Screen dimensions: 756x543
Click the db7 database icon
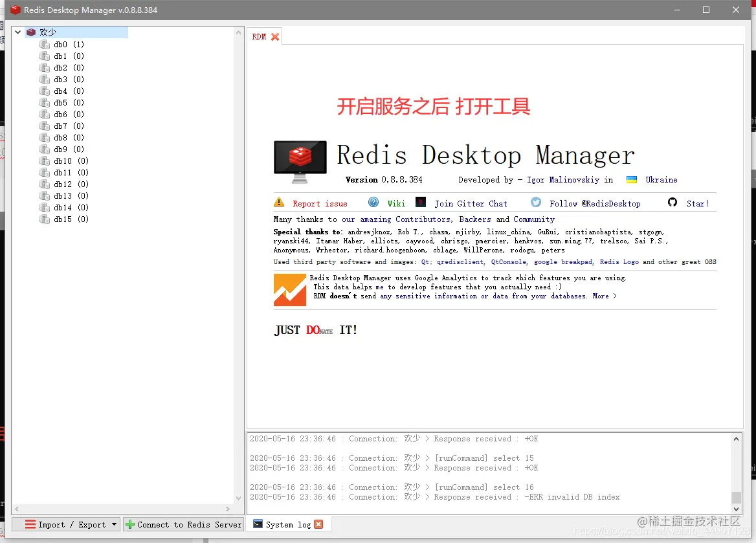45,126
